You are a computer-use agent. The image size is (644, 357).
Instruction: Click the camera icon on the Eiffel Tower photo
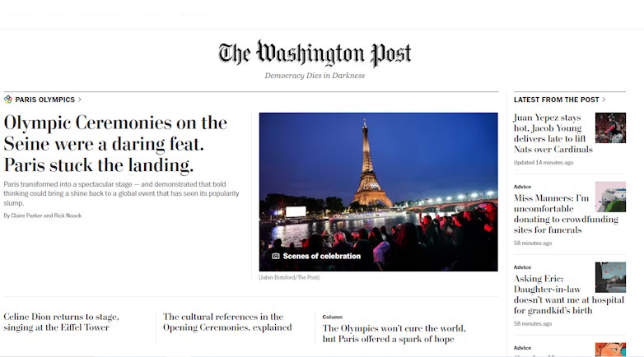[276, 256]
